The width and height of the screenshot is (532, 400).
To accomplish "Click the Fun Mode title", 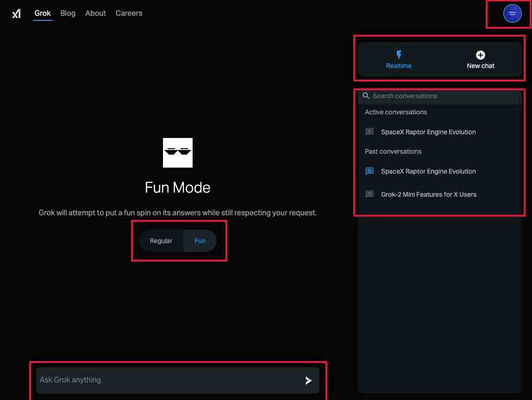I will tap(177, 187).
